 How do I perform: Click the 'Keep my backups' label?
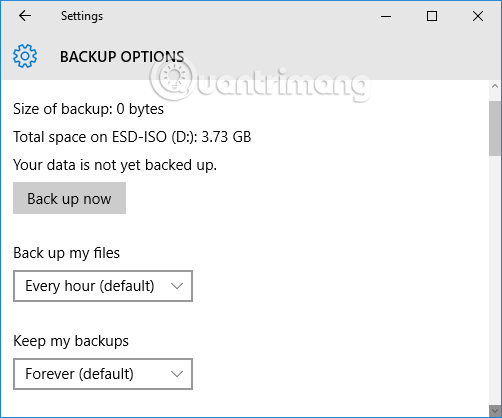[x=71, y=341]
